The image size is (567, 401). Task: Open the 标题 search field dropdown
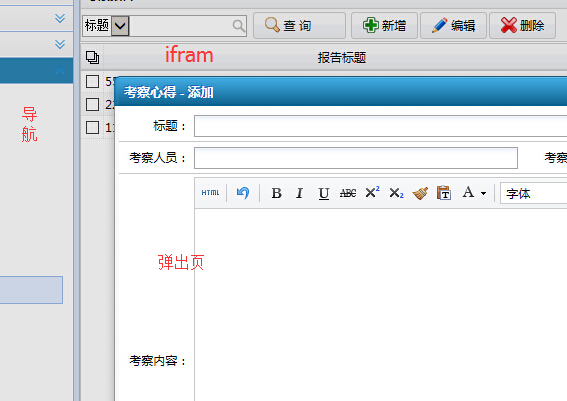(120, 26)
